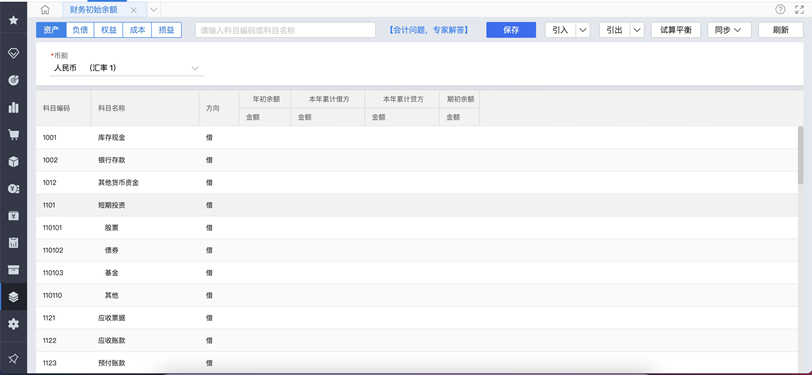Click the 刷新 button
Viewport: 812px width, 375px height.
780,30
